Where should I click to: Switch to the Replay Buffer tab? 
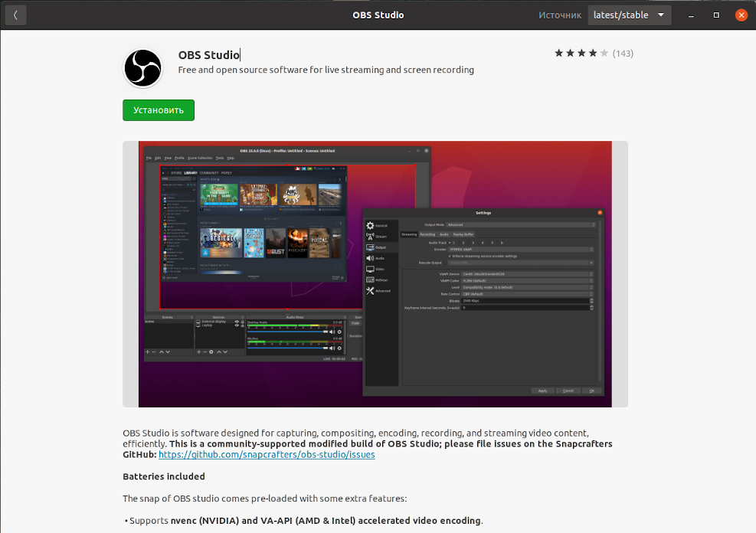463,234
